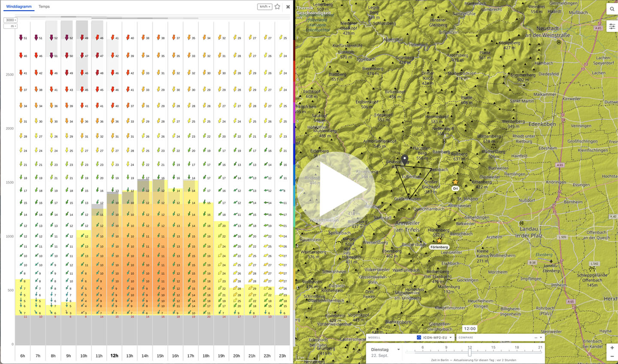
Task: Jump timeline to hour 15 tick
Action: point(493,347)
